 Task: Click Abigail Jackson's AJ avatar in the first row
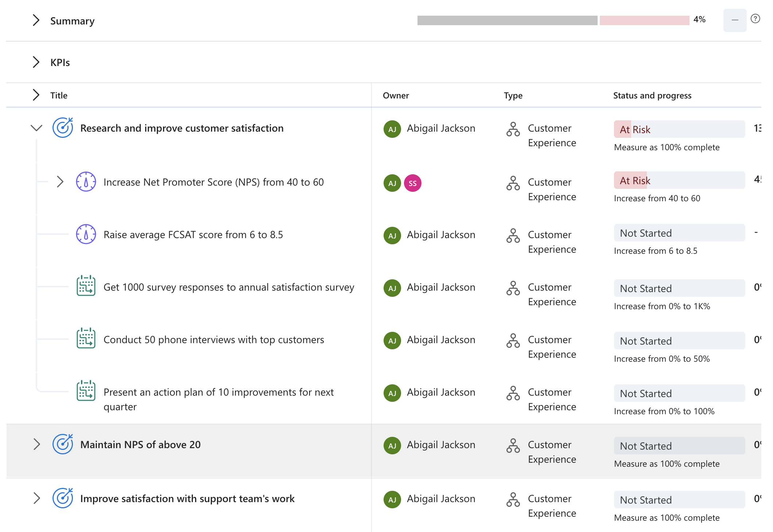point(392,129)
